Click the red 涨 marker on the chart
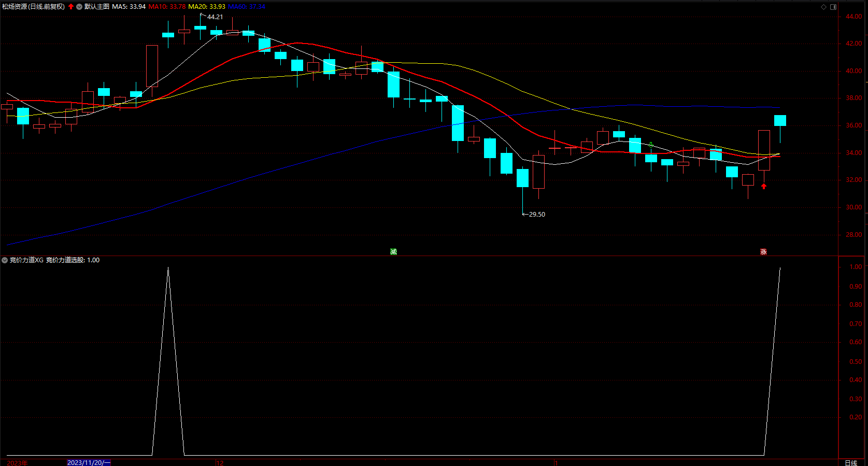 (x=763, y=251)
